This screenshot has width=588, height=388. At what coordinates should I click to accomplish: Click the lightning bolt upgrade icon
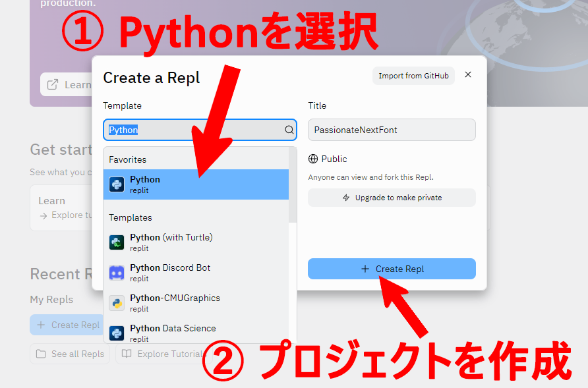pos(346,198)
